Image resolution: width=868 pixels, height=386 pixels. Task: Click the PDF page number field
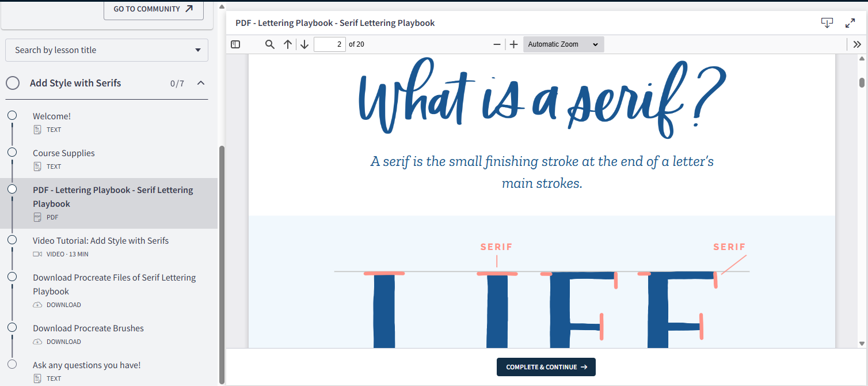[x=330, y=44]
